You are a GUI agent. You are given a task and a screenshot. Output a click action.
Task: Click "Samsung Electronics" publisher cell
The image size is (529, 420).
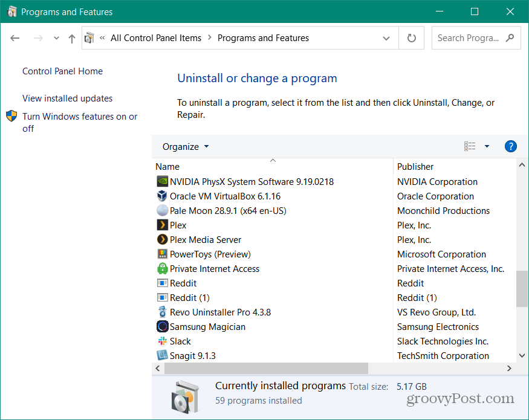pyautogui.click(x=438, y=326)
